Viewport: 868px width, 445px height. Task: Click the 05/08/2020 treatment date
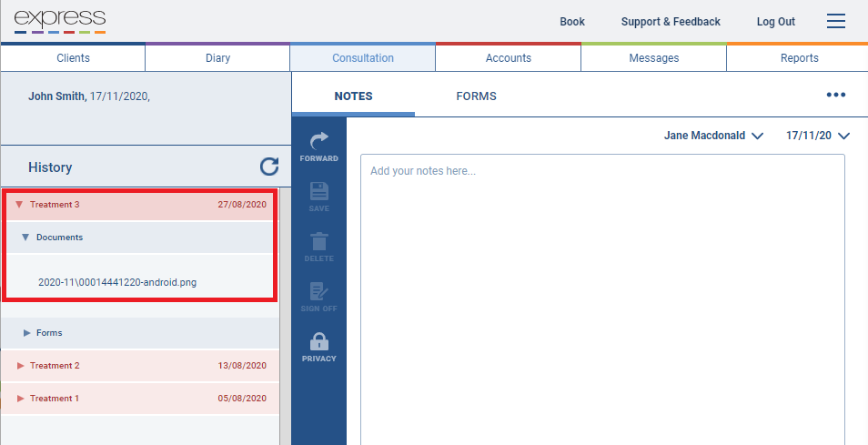pyautogui.click(x=242, y=399)
